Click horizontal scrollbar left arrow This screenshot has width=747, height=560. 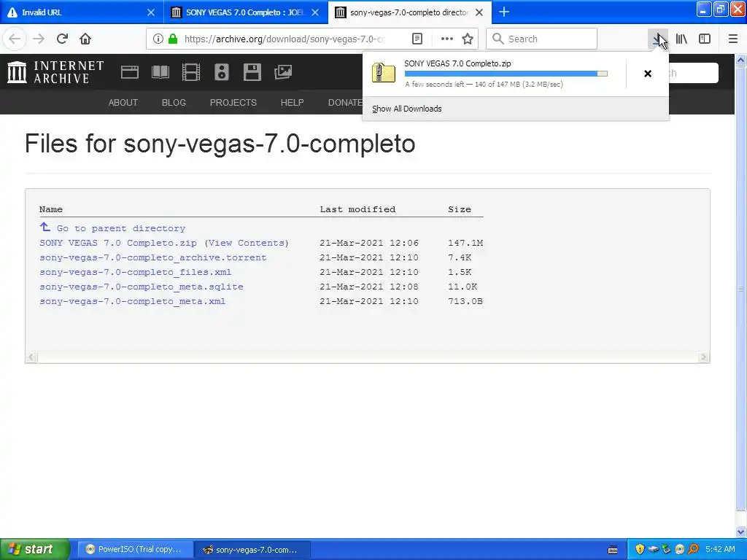pos(31,357)
